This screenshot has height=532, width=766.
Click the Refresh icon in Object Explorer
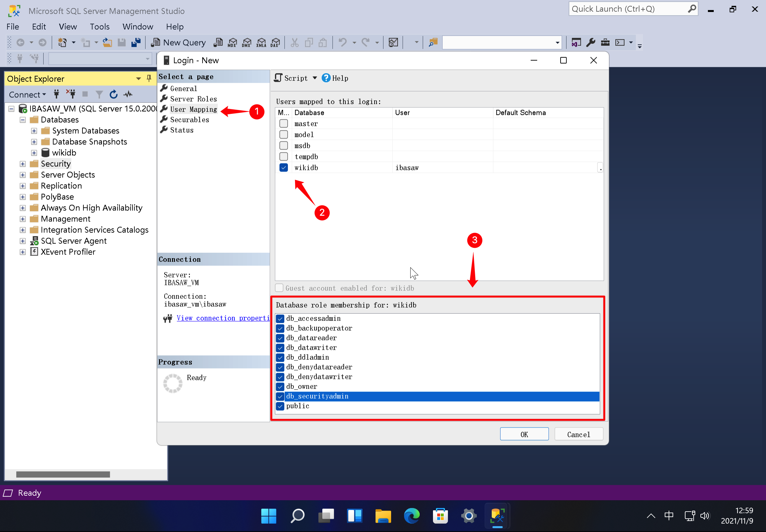pos(113,95)
